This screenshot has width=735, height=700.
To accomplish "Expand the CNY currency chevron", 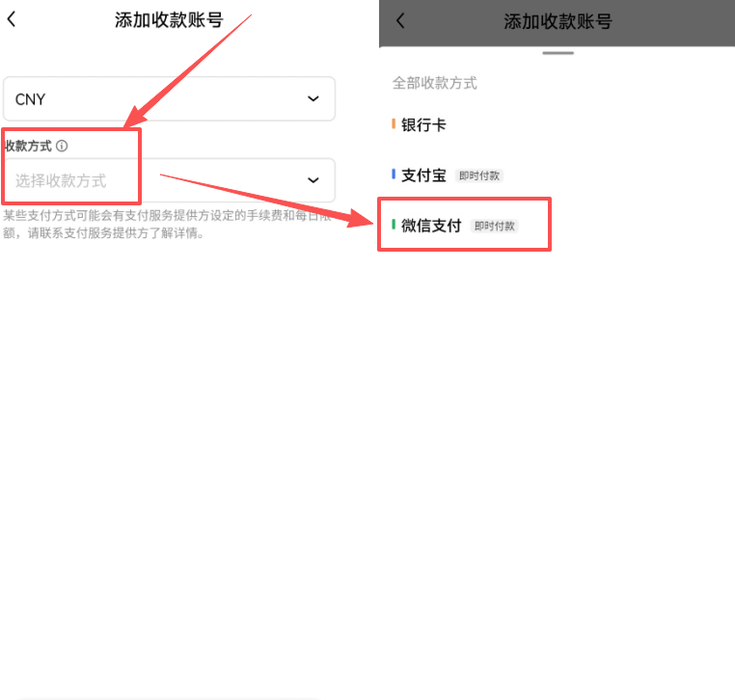I will coord(313,98).
